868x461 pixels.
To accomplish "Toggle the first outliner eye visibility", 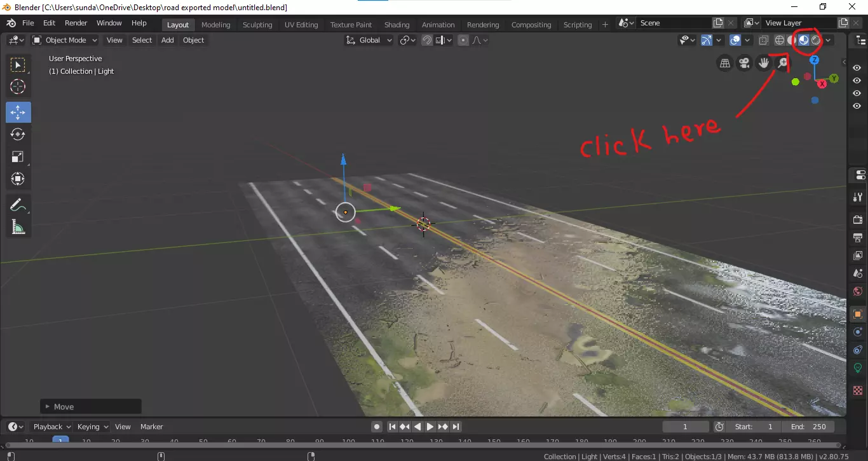I will click(x=857, y=67).
